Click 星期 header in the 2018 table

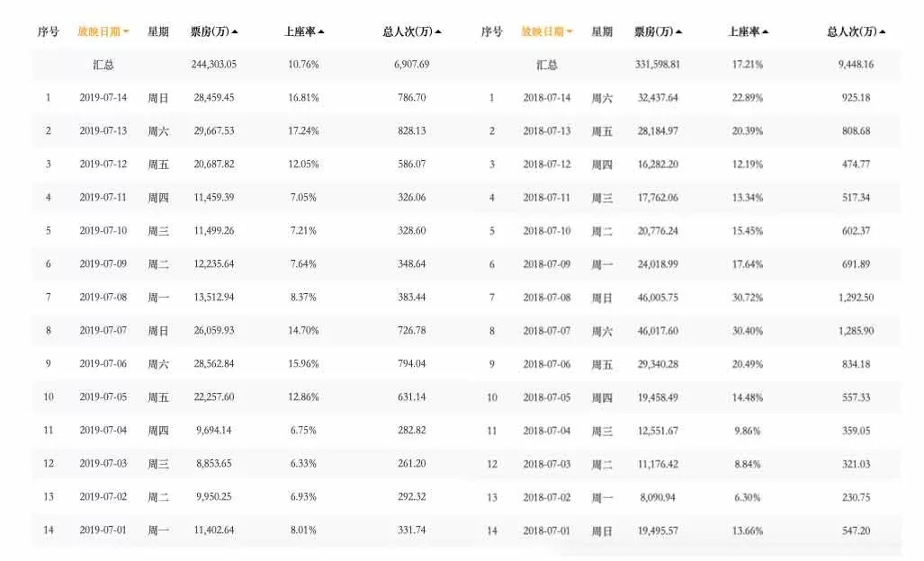(x=602, y=31)
